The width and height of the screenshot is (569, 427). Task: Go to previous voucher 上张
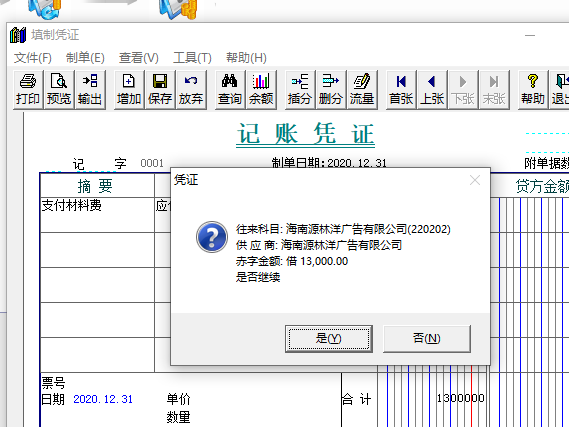tap(432, 90)
